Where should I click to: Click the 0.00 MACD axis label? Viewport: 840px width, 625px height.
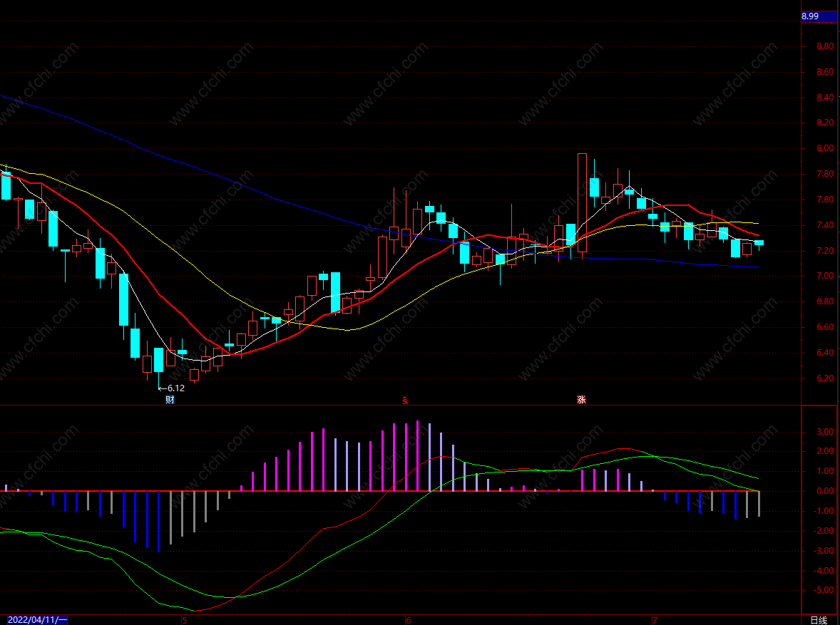click(x=825, y=491)
